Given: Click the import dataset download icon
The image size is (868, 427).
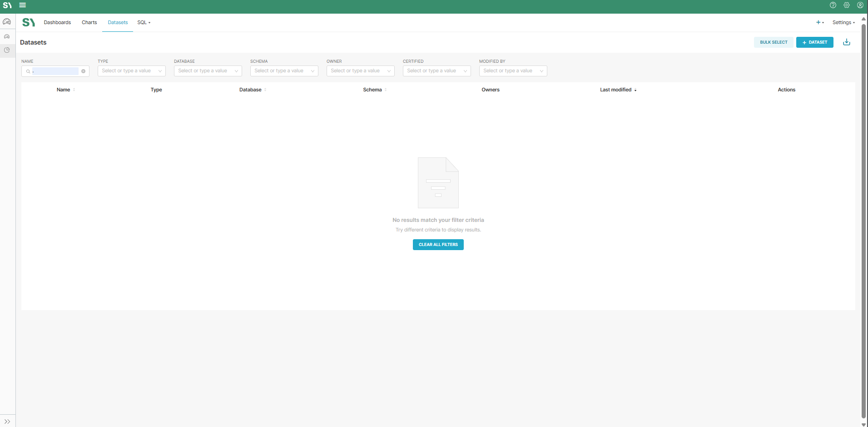Looking at the screenshot, I should click(846, 42).
